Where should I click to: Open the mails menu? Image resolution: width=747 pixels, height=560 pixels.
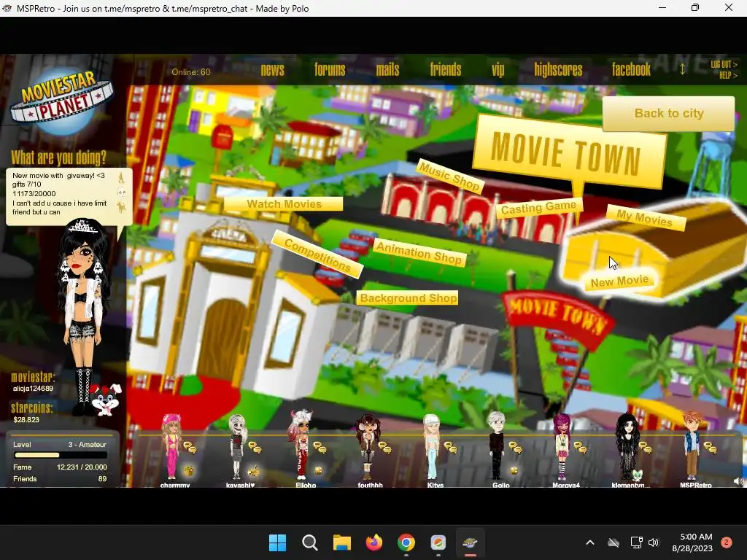(x=387, y=70)
